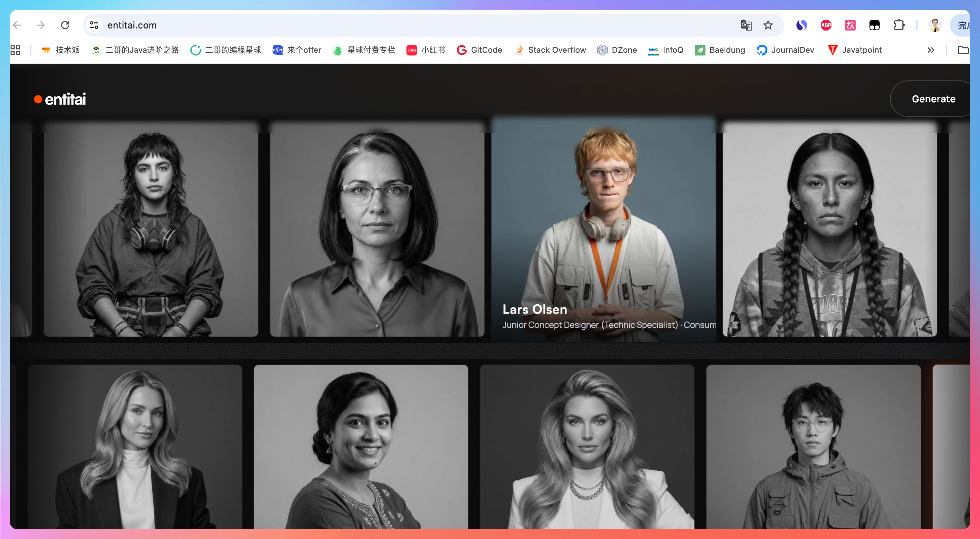Click the site information icon in the address bar
980x539 pixels.
pyautogui.click(x=94, y=25)
